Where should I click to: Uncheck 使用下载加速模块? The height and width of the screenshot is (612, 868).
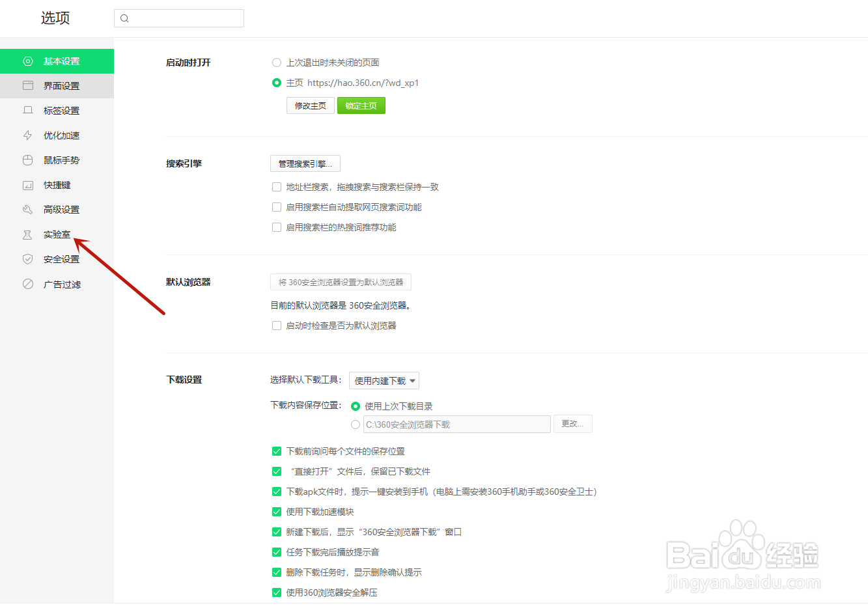277,512
